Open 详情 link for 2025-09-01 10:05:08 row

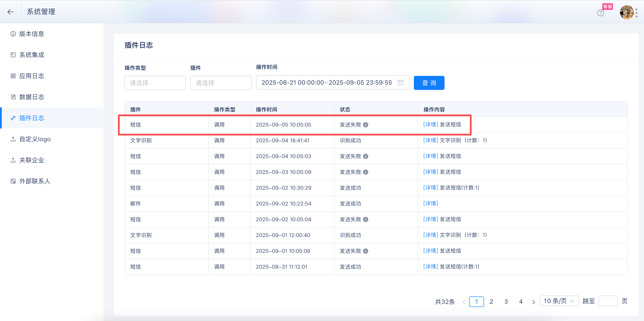tap(431, 250)
